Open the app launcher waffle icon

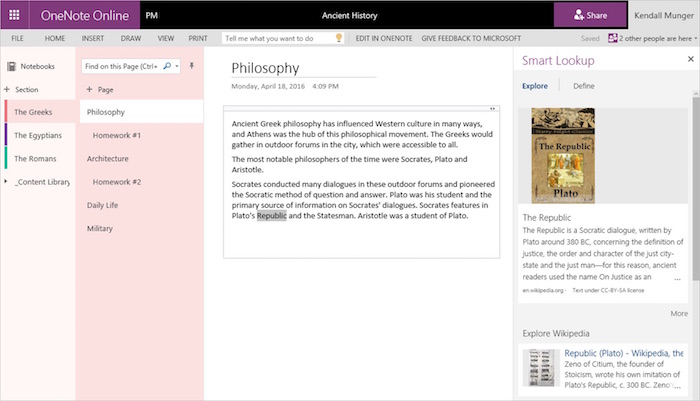pyautogui.click(x=14, y=15)
